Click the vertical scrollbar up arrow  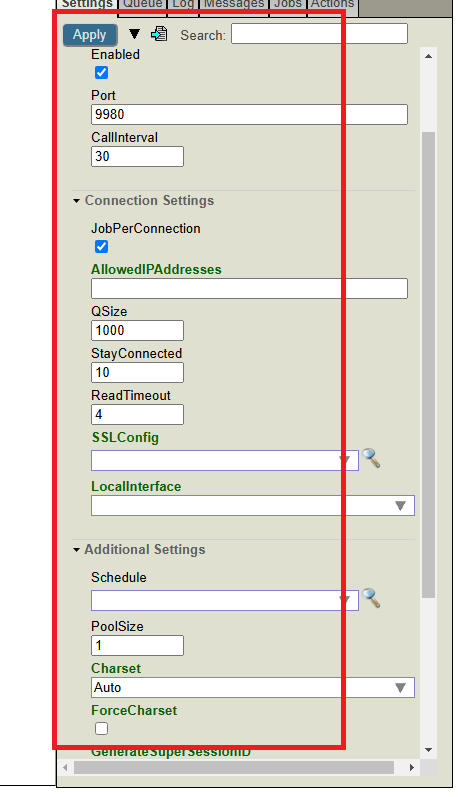click(x=429, y=56)
